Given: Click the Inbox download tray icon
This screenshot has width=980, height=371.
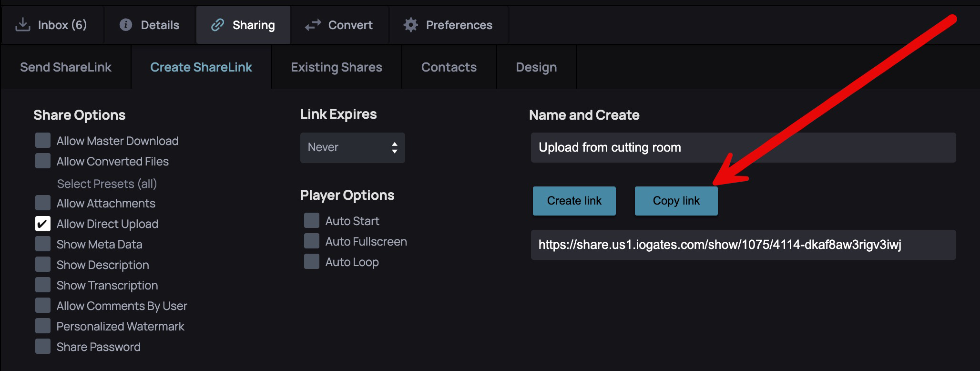Looking at the screenshot, I should click(x=22, y=25).
